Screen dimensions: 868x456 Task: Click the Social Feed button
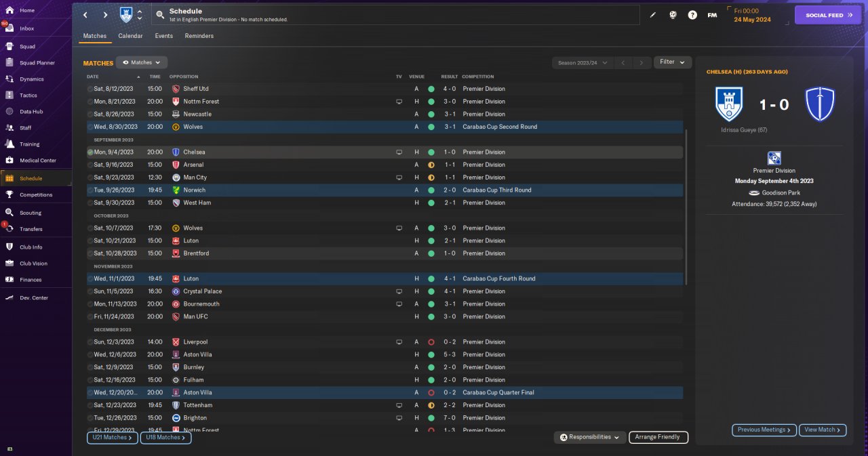click(828, 15)
